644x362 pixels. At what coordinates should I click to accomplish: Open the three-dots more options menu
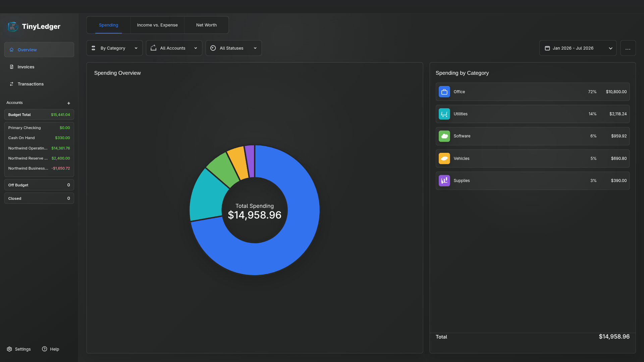coord(628,48)
